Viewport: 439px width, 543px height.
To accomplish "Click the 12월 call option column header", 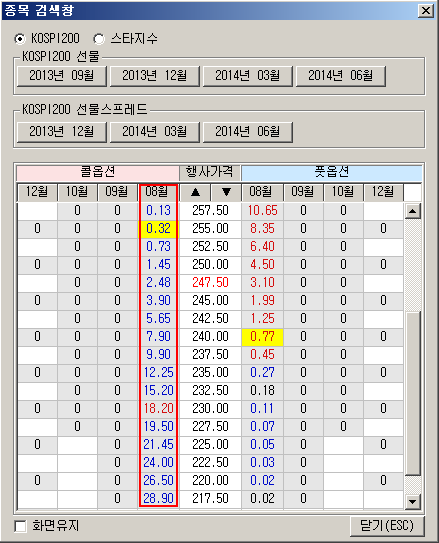I will (37, 192).
